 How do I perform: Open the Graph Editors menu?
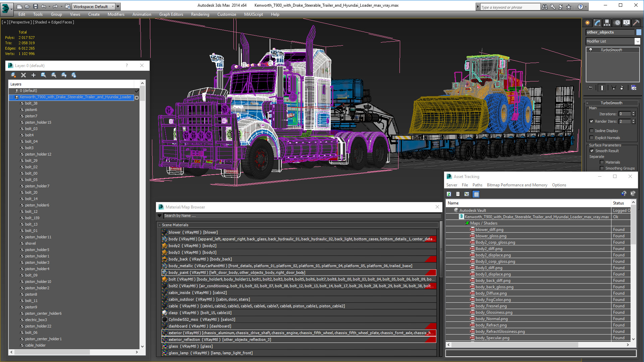tap(171, 14)
